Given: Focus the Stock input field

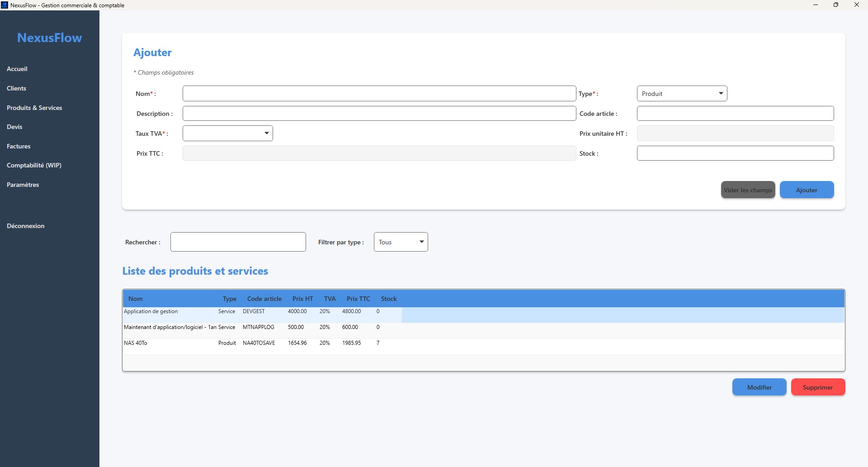Looking at the screenshot, I should click(x=735, y=153).
